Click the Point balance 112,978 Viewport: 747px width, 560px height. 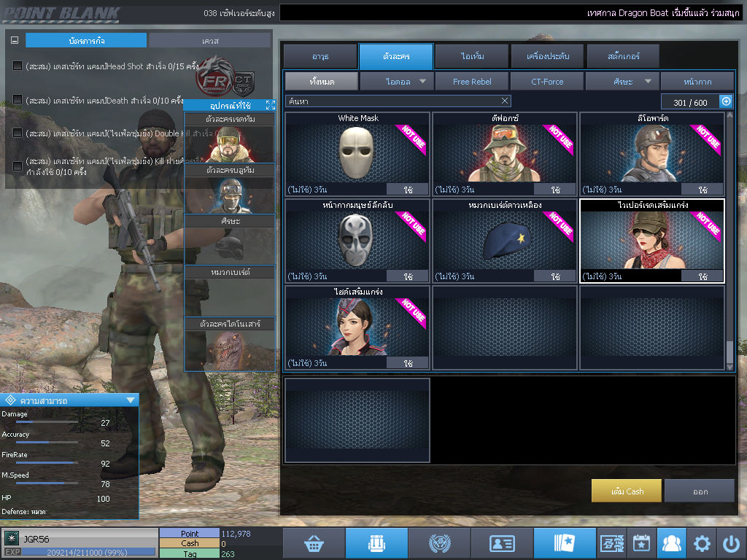(x=236, y=533)
